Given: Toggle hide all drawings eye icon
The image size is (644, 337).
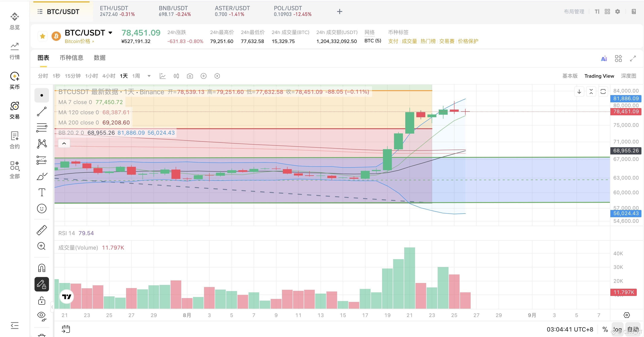Looking at the screenshot, I should [x=42, y=317].
